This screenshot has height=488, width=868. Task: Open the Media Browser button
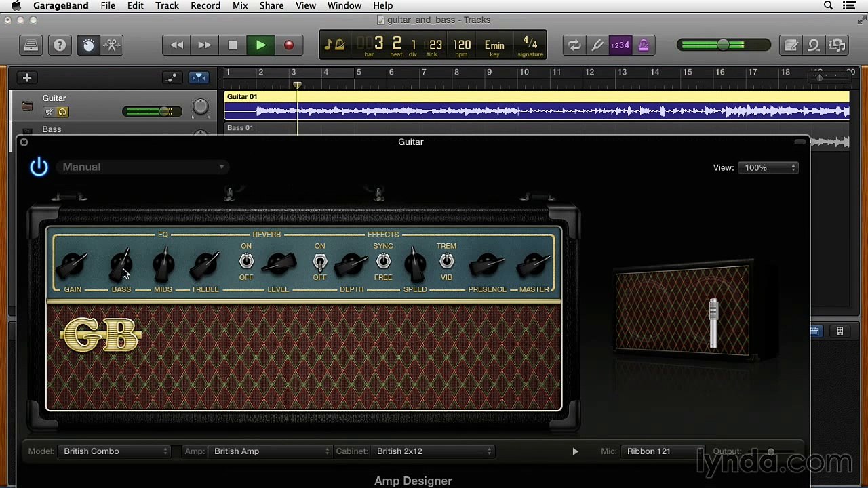(x=837, y=45)
